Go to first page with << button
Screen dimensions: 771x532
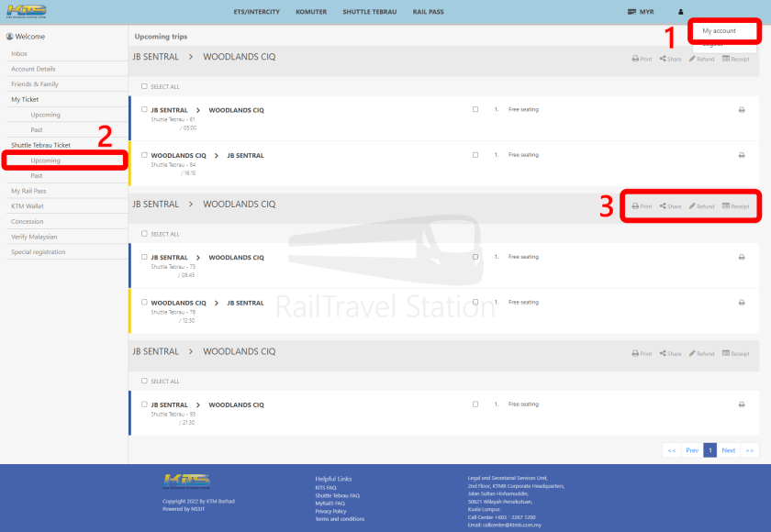click(672, 450)
